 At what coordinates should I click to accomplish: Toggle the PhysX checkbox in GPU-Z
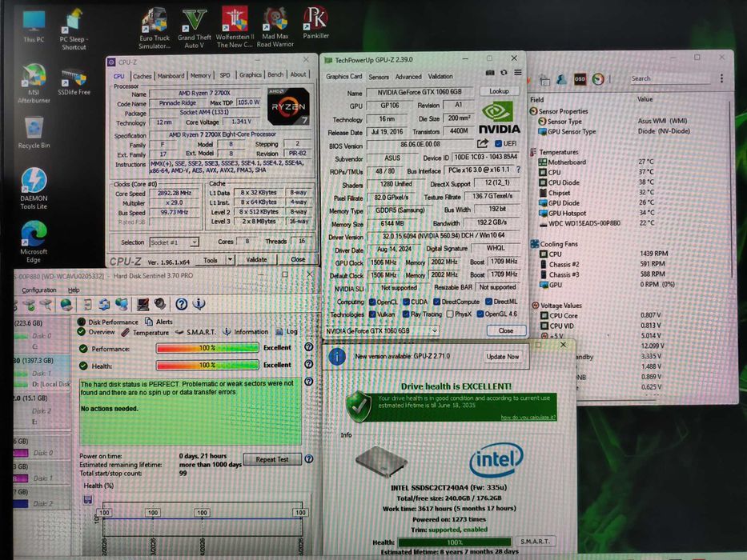pyautogui.click(x=450, y=314)
